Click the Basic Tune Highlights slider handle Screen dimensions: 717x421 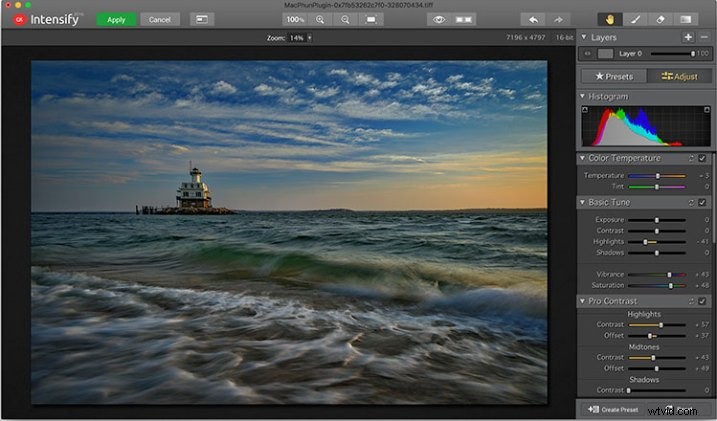click(x=645, y=242)
